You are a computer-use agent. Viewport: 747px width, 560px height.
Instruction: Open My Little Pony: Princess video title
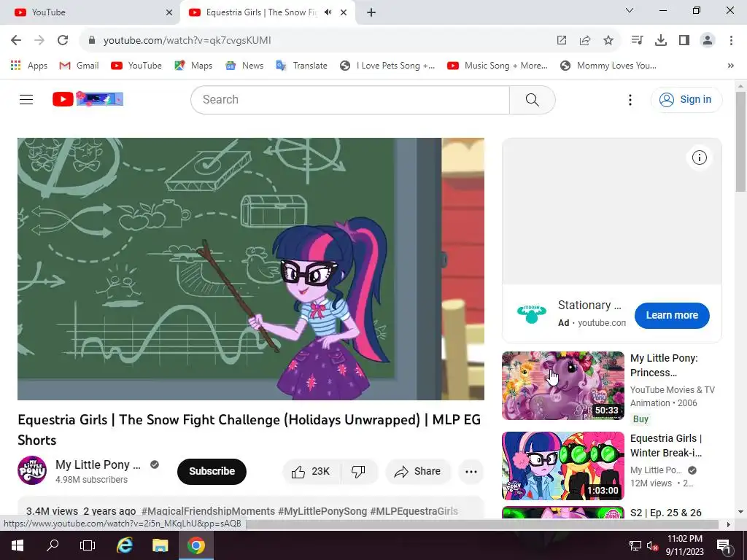[664, 365]
